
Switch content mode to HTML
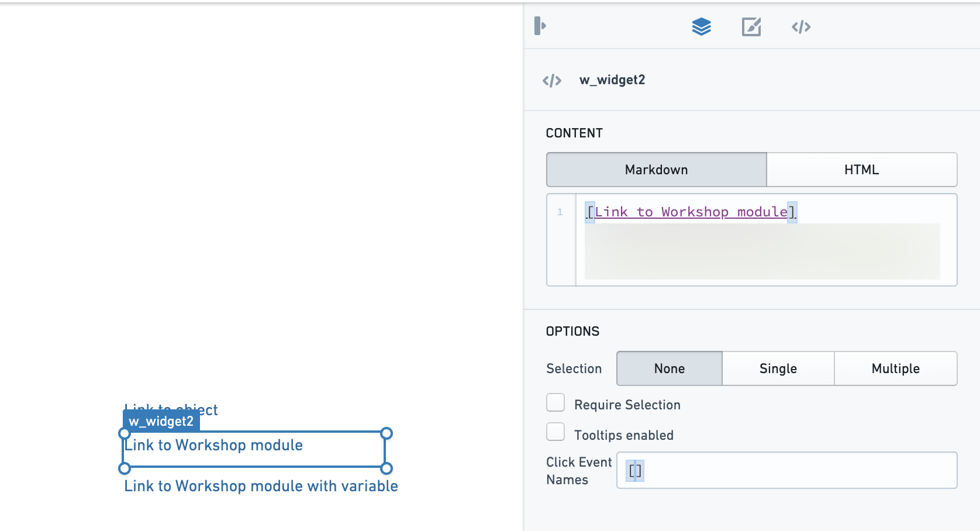[861, 170]
